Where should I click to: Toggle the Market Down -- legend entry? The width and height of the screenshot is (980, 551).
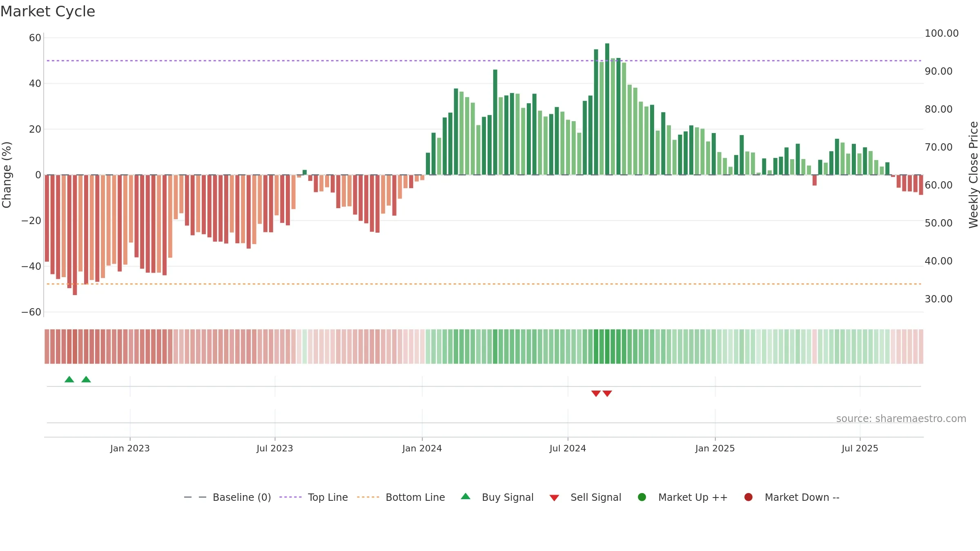pyautogui.click(x=792, y=497)
